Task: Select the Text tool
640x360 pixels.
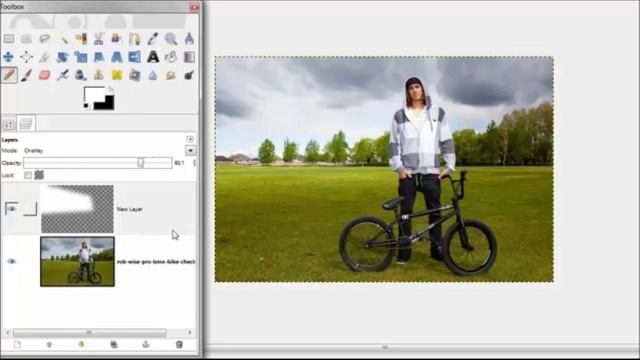Action: coord(153,57)
